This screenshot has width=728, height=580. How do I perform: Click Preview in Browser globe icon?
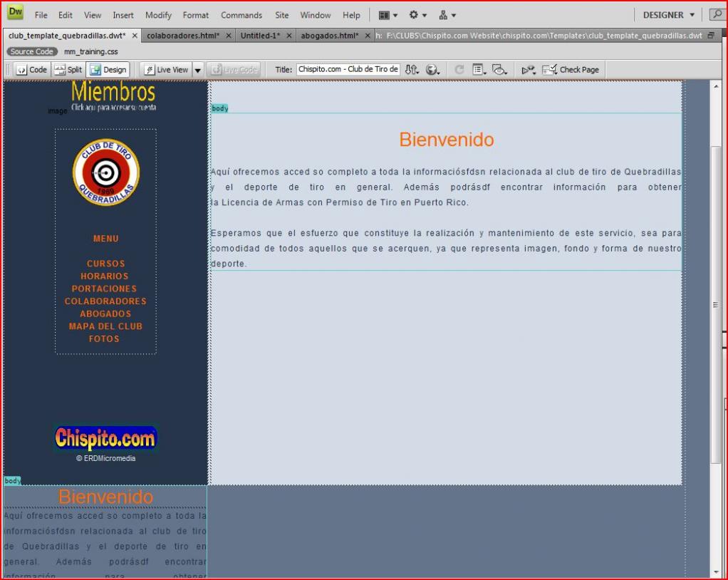tap(432, 70)
